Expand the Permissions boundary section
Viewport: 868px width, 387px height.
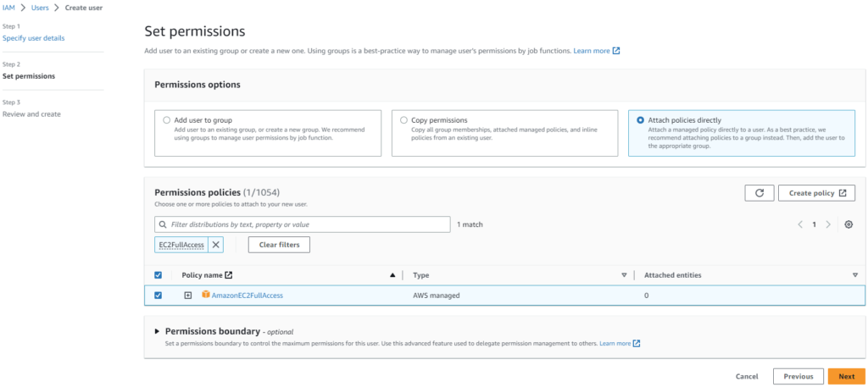[x=157, y=331]
